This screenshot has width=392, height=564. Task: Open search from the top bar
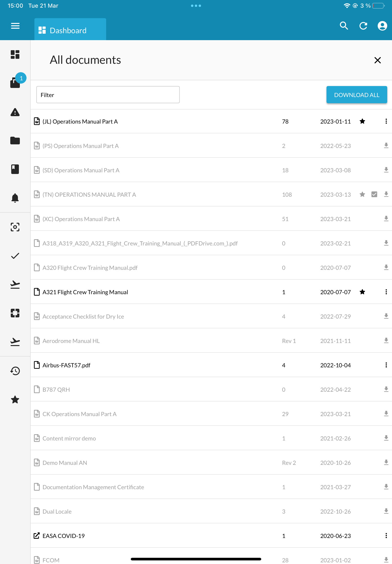(344, 26)
